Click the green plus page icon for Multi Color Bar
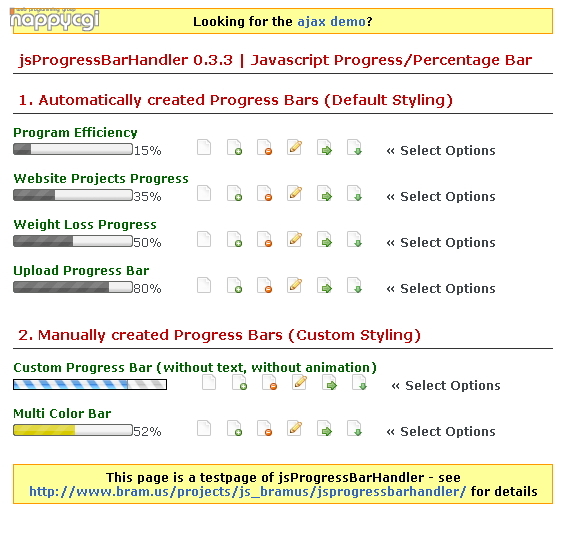The image size is (580, 535). [x=234, y=428]
